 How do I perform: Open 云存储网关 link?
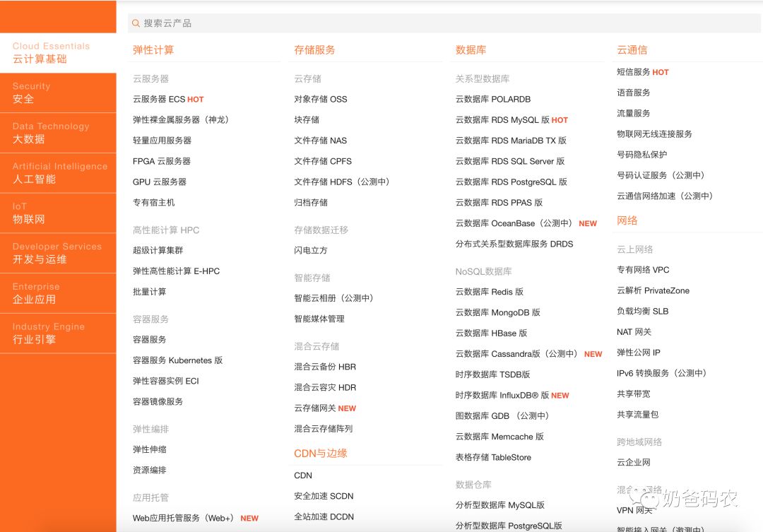(x=315, y=408)
